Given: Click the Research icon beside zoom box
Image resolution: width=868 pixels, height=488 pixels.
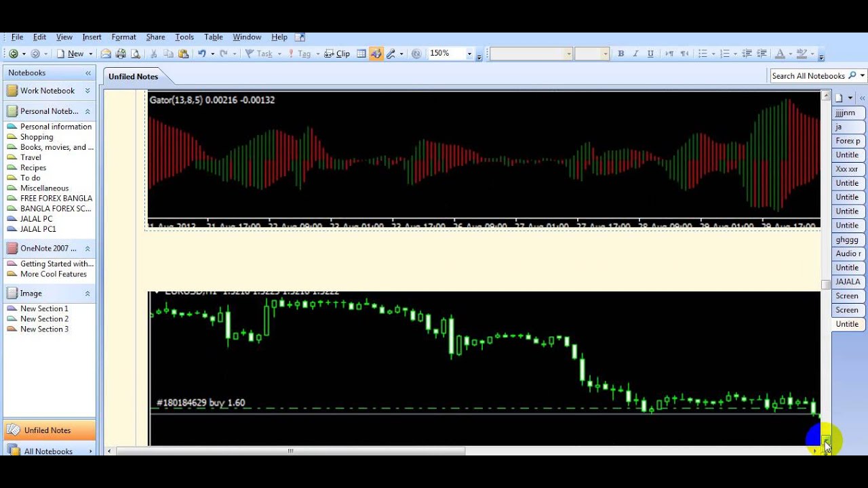Looking at the screenshot, I should click(x=416, y=54).
